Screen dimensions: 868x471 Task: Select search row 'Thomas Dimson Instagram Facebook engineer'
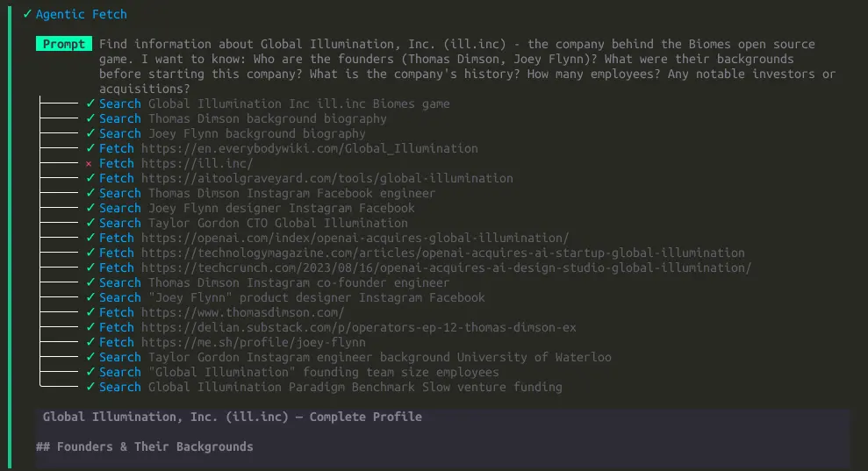(x=268, y=193)
